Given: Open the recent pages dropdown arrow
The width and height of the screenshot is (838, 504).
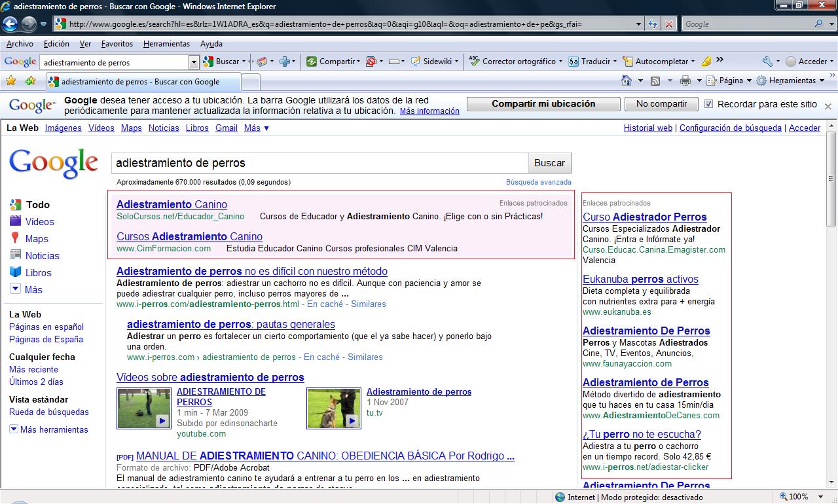Looking at the screenshot, I should coord(43,25).
